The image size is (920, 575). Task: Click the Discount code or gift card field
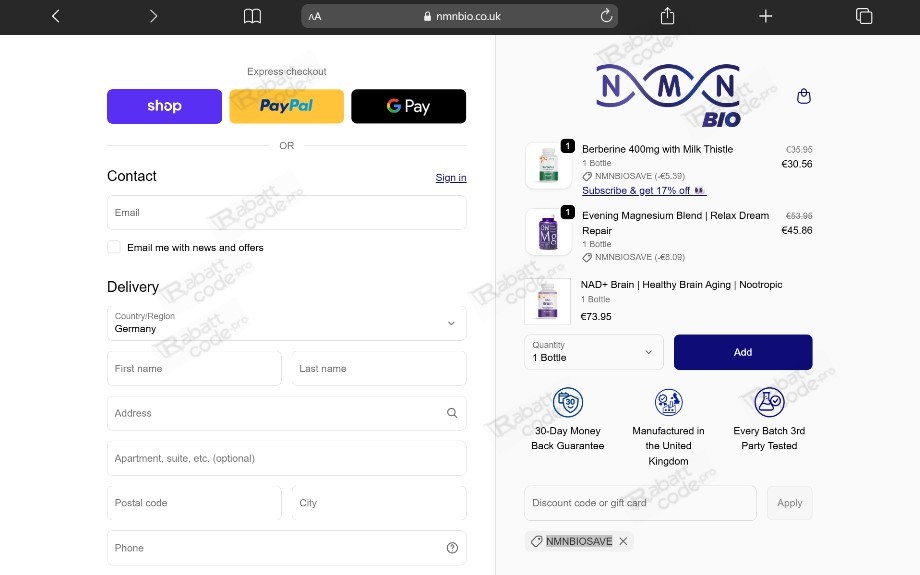640,503
